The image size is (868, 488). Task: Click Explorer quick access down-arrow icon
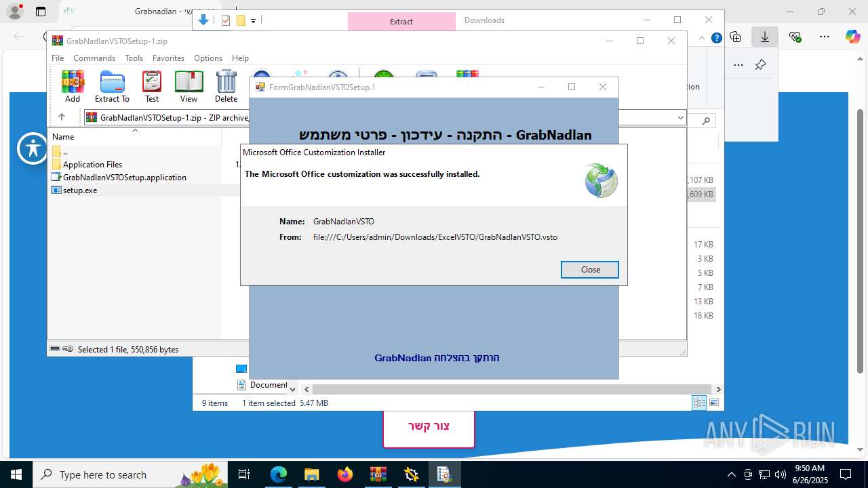pos(203,20)
